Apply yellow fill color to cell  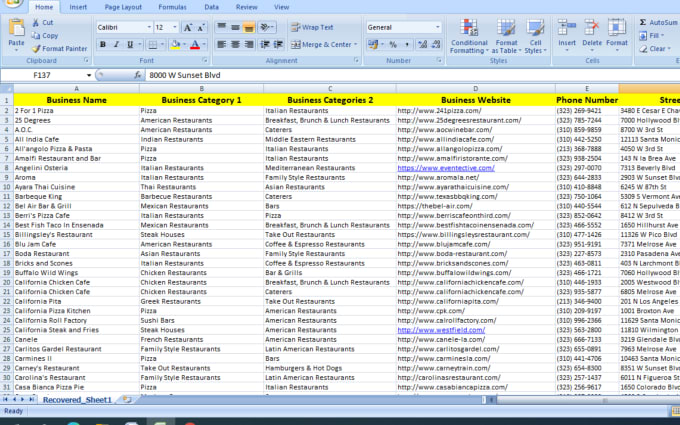pyautogui.click(x=175, y=44)
